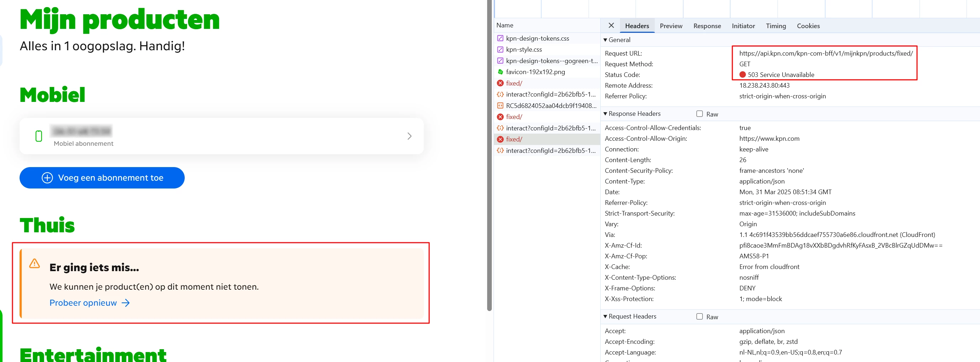Click the X-Amz-Cf-Id value starting pfi8caoe
The width and height of the screenshot is (980, 362).
(x=841, y=245)
